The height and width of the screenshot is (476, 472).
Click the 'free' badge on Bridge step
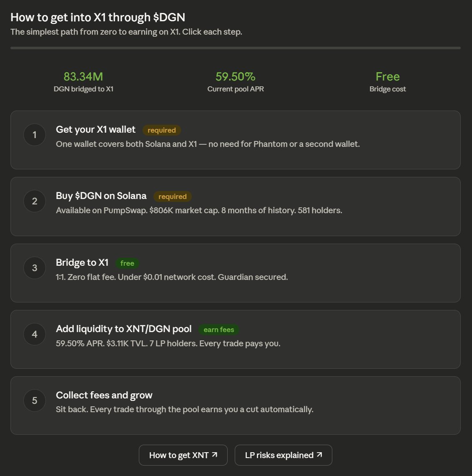click(128, 263)
